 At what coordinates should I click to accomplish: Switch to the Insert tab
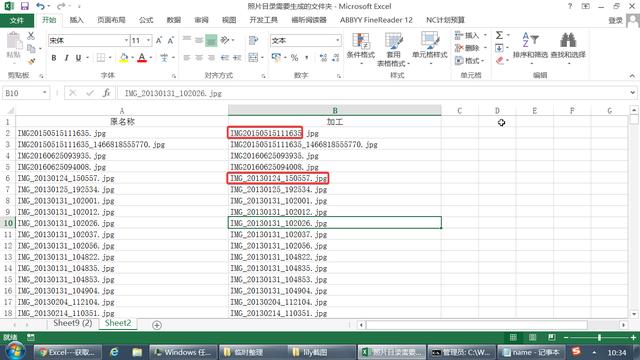click(76, 20)
